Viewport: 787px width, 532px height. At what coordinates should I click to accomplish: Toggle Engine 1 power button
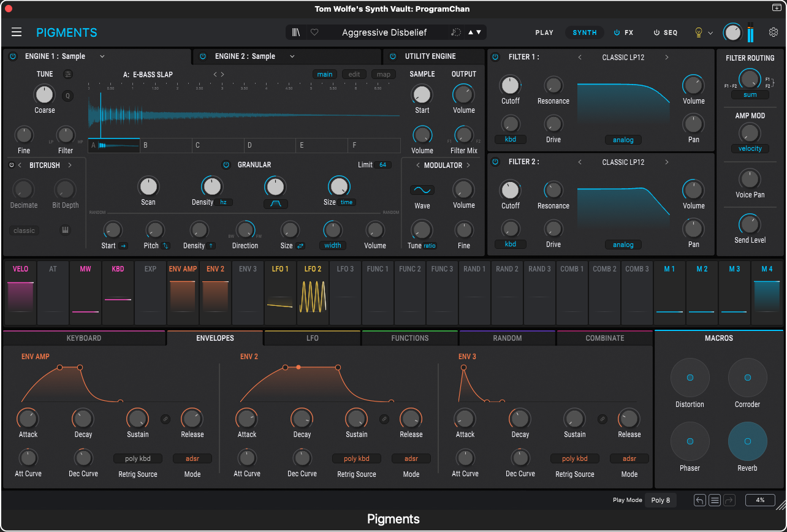pyautogui.click(x=13, y=56)
